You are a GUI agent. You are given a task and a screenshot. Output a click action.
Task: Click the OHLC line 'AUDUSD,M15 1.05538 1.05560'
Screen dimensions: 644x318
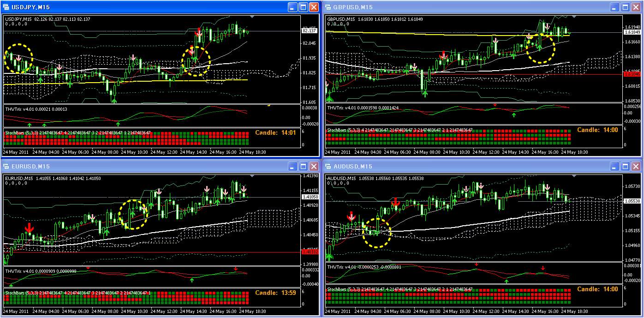click(375, 178)
